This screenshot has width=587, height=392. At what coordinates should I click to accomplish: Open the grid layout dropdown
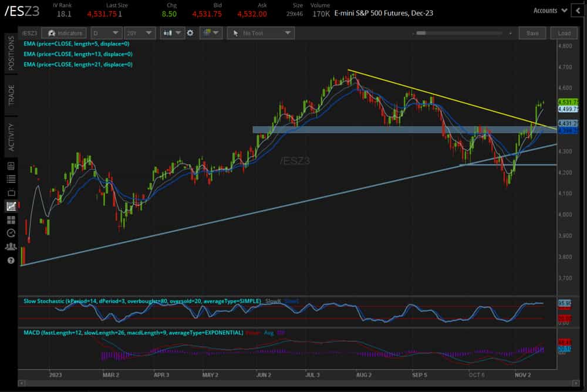point(211,33)
